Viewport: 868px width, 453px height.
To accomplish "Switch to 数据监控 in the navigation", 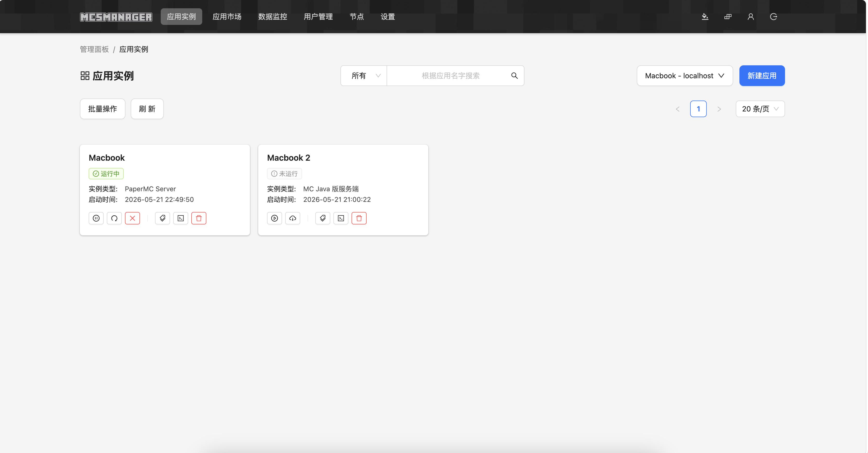I will click(272, 17).
